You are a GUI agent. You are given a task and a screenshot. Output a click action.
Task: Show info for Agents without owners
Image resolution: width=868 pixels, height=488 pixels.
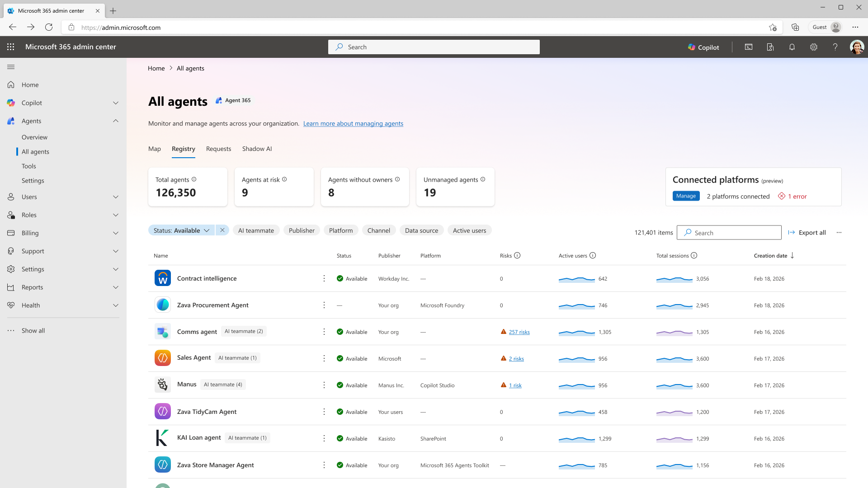pos(397,179)
